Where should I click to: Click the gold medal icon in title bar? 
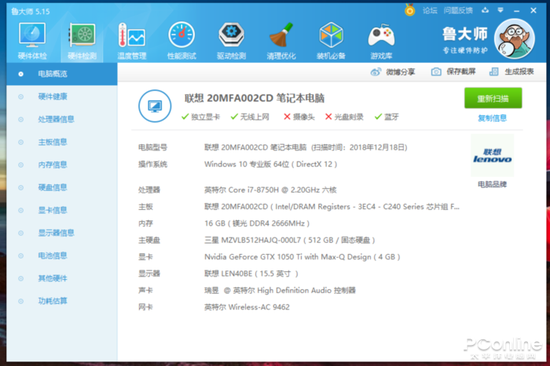tap(409, 10)
